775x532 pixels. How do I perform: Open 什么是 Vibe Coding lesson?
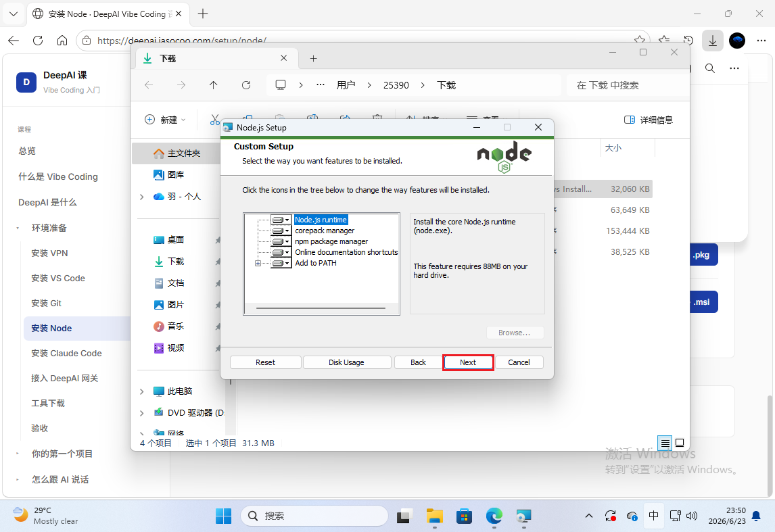pos(58,177)
